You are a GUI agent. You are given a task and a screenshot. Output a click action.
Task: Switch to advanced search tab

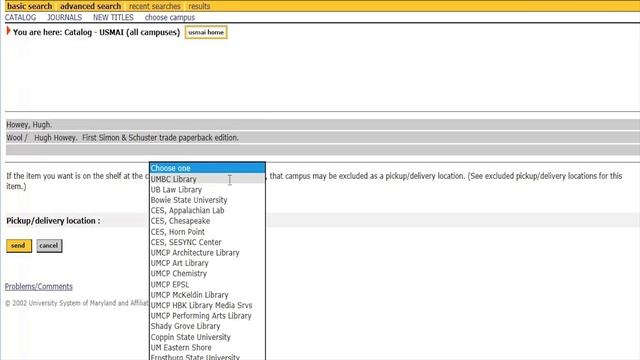click(91, 6)
